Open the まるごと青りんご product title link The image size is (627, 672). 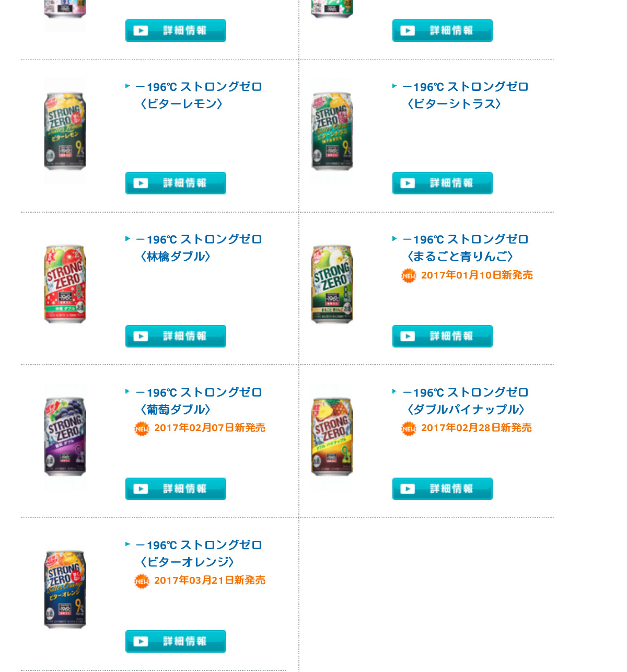(x=465, y=248)
